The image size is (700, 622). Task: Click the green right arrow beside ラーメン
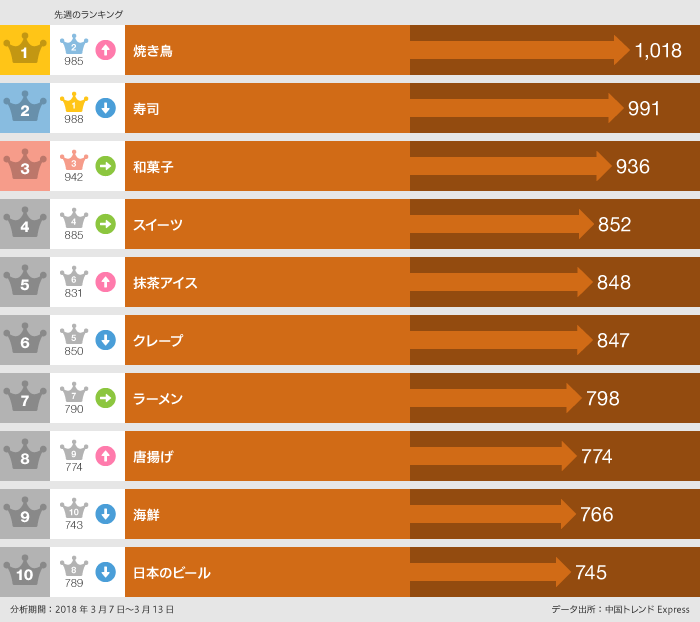[105, 398]
